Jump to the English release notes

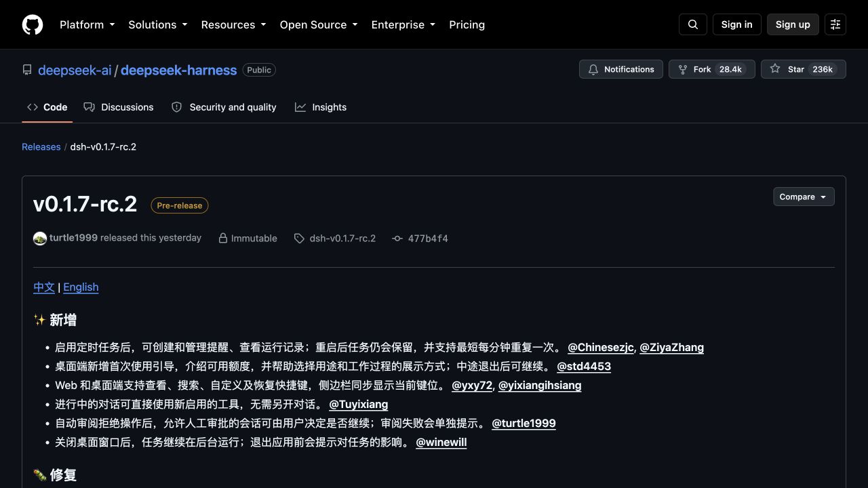click(81, 287)
